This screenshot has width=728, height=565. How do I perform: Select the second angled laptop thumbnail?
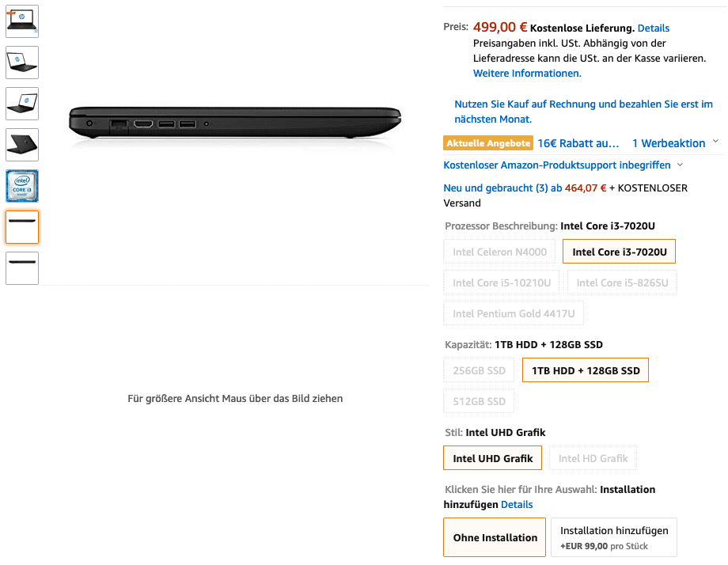click(22, 104)
